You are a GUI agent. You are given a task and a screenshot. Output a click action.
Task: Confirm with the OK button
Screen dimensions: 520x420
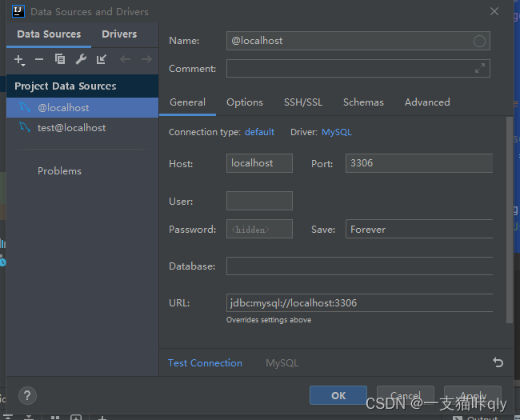click(x=338, y=395)
